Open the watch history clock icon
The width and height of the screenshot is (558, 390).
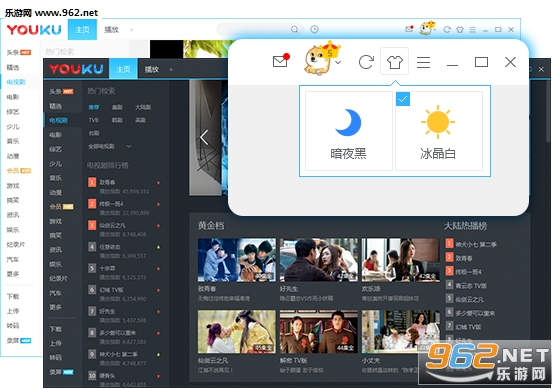(314, 29)
